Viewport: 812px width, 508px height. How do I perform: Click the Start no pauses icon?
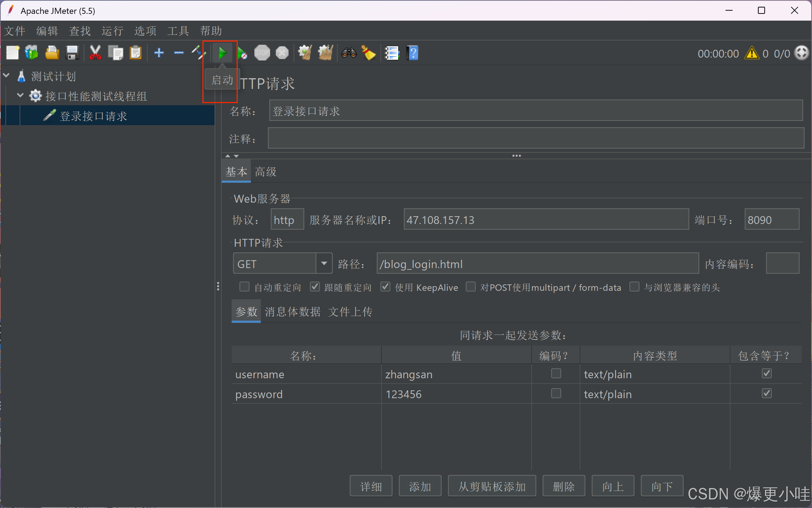[x=242, y=53]
